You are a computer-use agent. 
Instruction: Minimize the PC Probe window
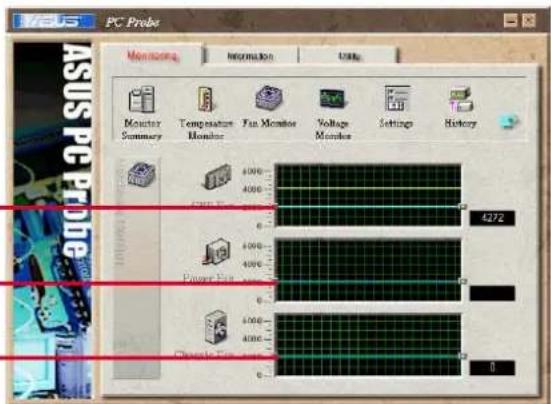click(x=510, y=21)
